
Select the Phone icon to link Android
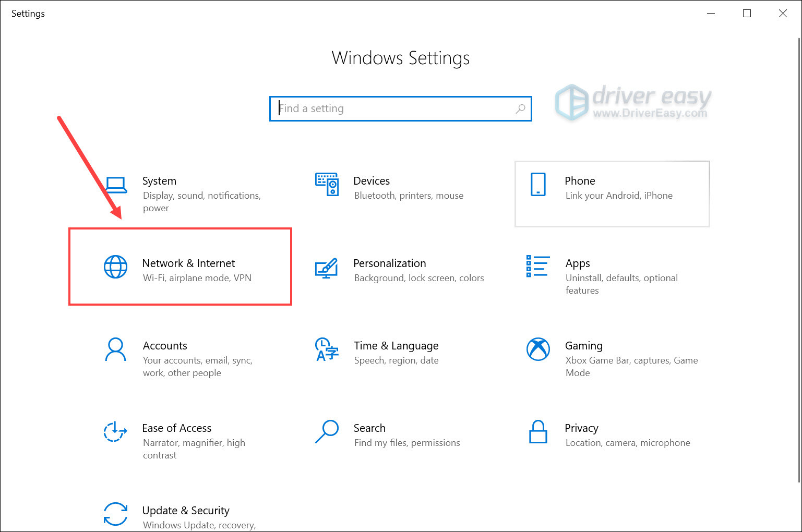[537, 185]
